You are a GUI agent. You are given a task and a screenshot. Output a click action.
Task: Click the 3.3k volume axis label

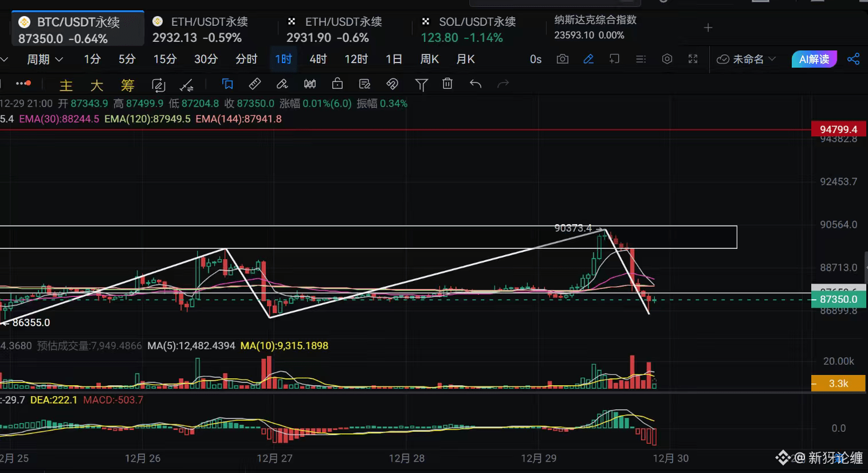838,384
